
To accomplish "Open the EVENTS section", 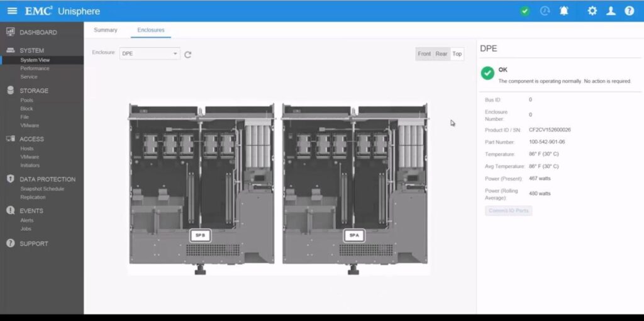I will (31, 211).
